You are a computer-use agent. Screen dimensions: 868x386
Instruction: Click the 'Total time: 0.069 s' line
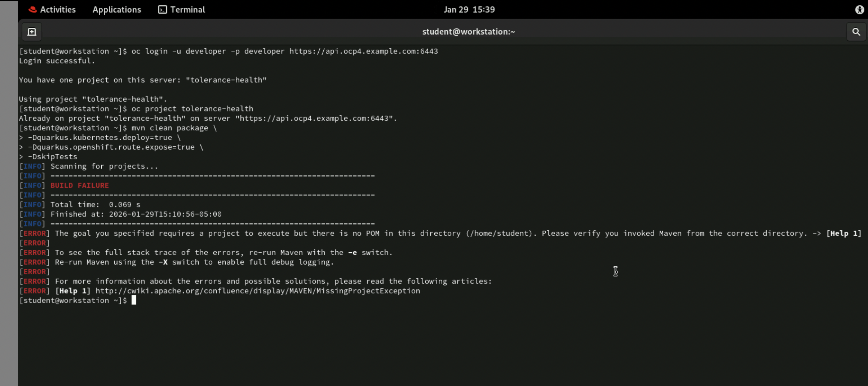click(95, 205)
